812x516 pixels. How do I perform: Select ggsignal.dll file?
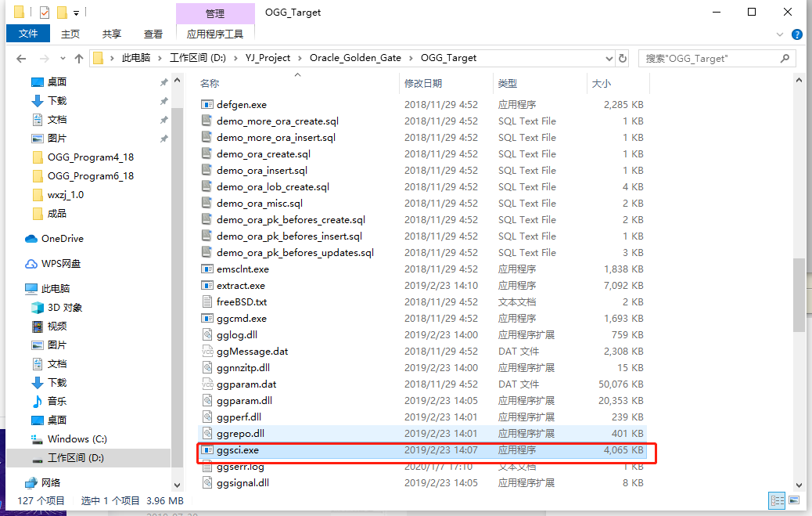pos(243,483)
